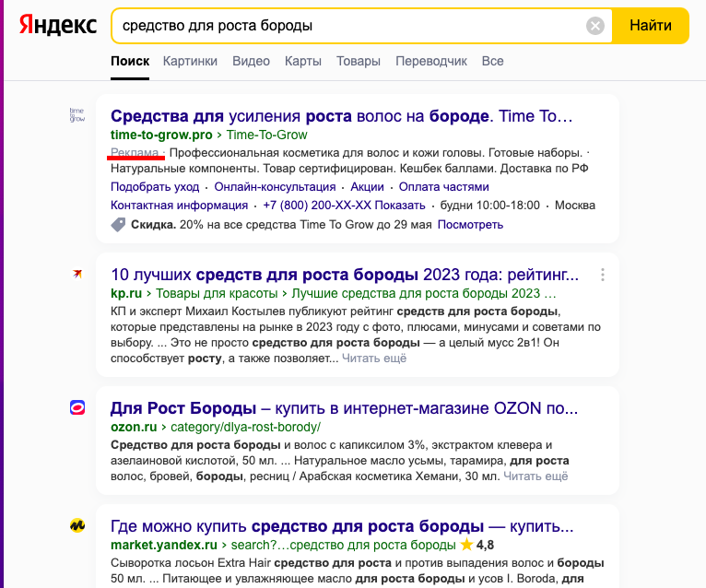Click the Найти search button
This screenshot has height=588, width=706.
click(650, 26)
